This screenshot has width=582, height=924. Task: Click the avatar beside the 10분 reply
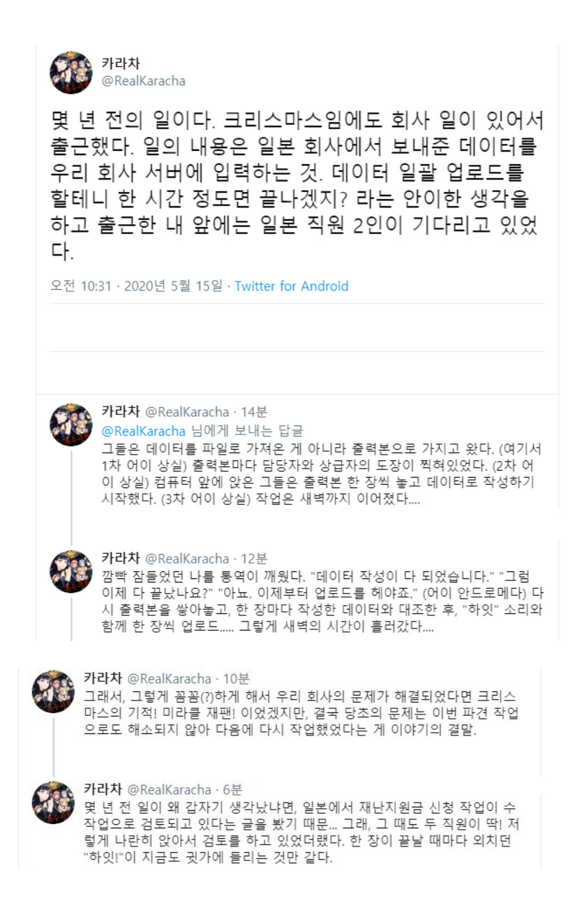coord(53,692)
